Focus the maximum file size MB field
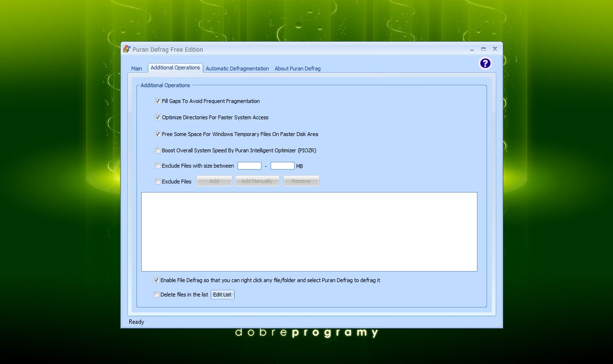 [x=283, y=166]
